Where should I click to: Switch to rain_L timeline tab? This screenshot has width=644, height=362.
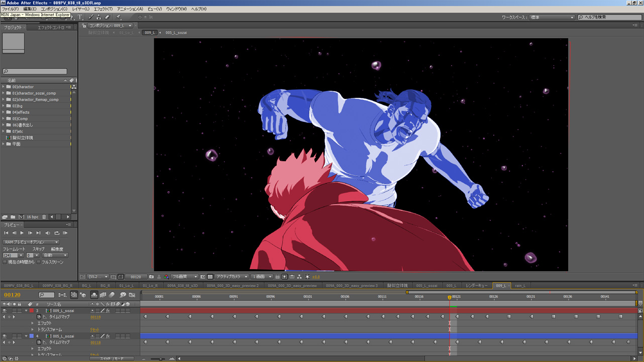[x=520, y=286]
